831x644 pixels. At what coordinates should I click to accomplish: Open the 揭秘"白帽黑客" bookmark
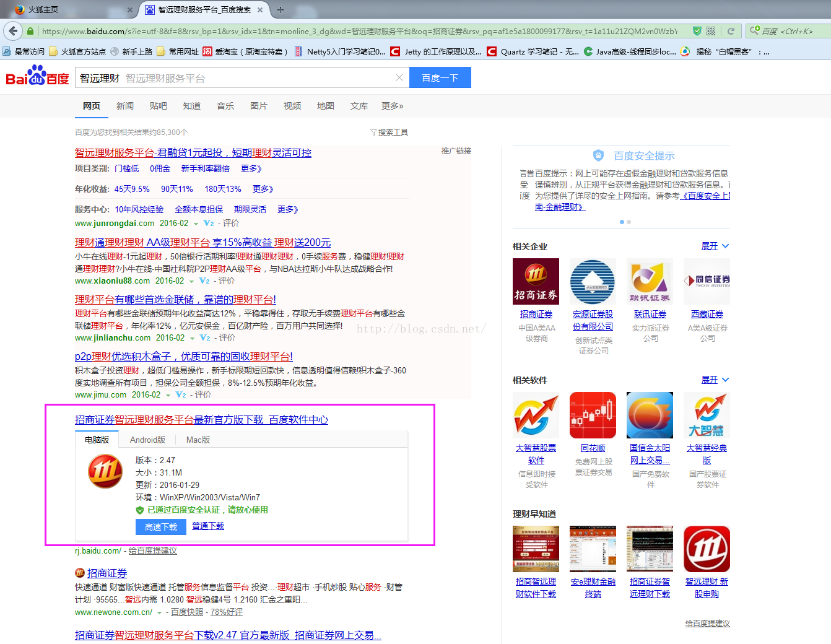724,51
